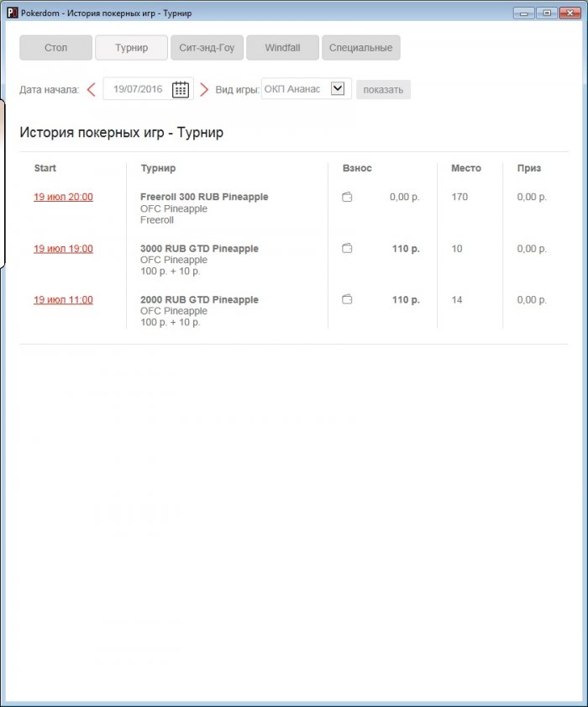Screen dimensions: 588x707
Task: Click the показать button
Action: coord(383,90)
